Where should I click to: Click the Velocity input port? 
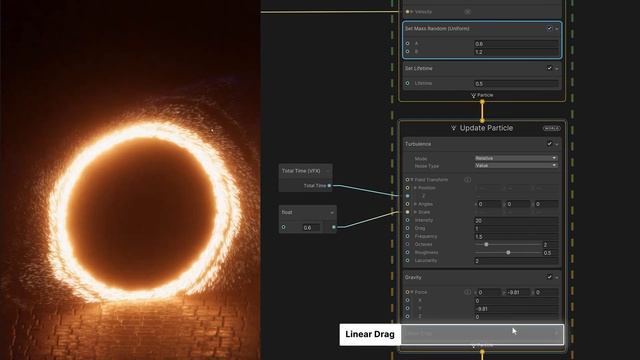(x=407, y=12)
